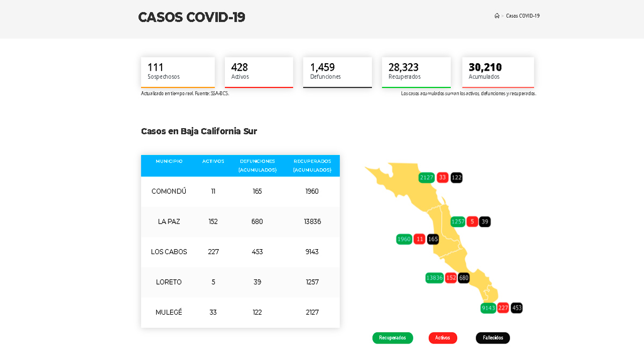Select the green 9143 badge near Los Cabos
The image size is (644, 357).
[x=488, y=308]
